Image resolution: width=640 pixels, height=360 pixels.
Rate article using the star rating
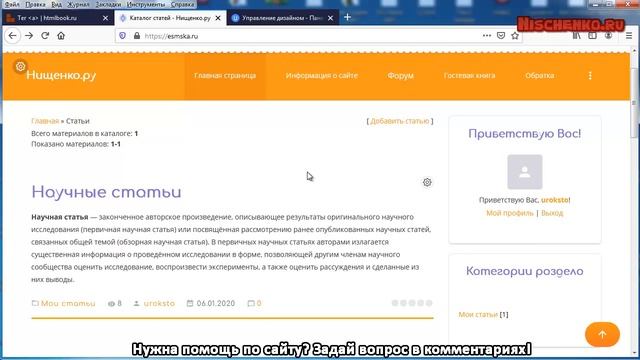tap(412, 303)
